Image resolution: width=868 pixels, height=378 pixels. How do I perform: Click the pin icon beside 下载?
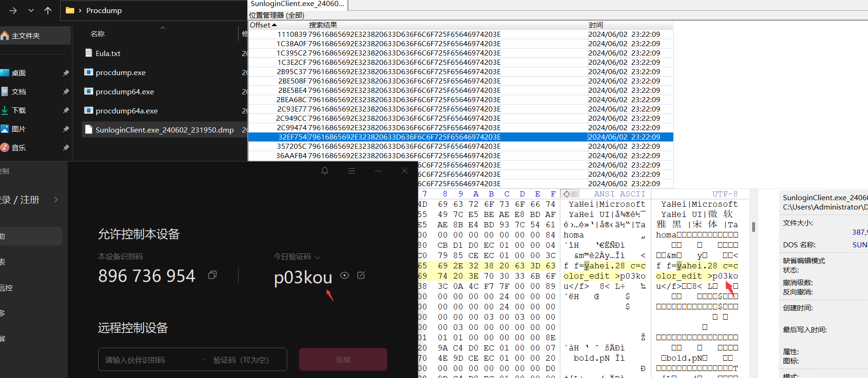(66, 110)
